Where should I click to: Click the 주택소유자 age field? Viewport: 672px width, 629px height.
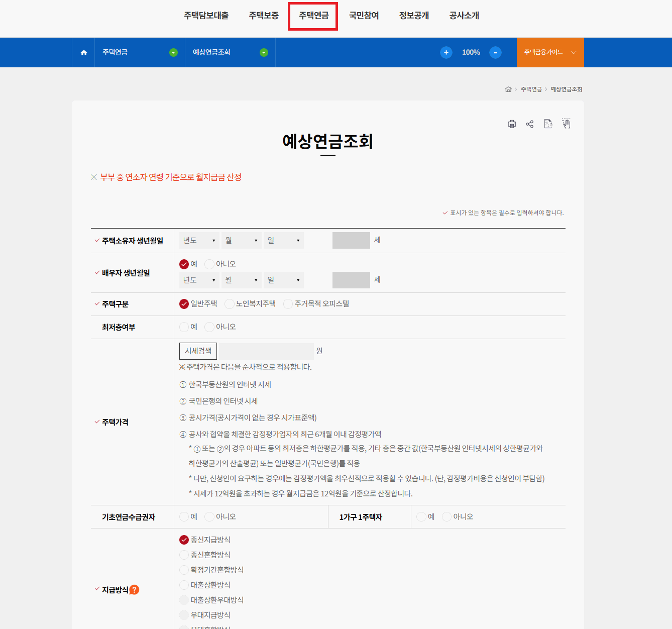coord(351,241)
